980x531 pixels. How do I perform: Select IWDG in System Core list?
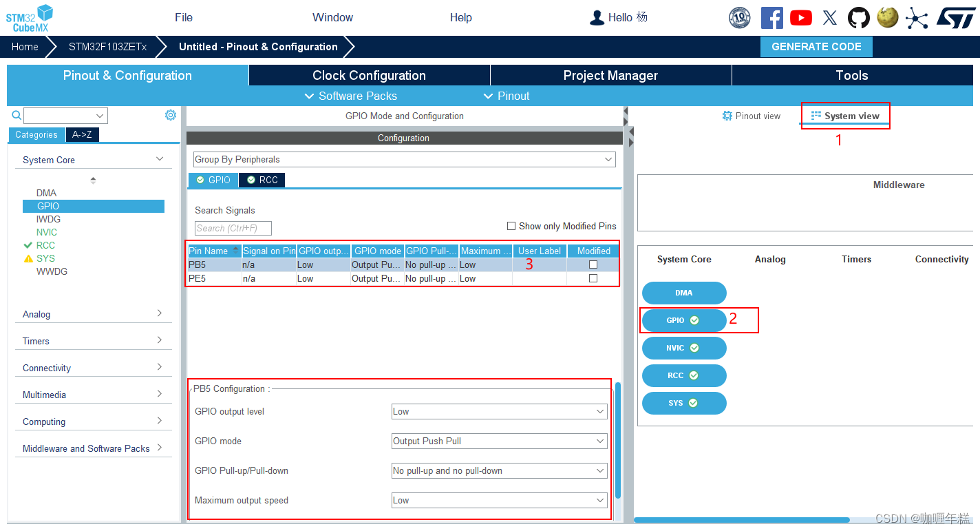click(x=48, y=219)
